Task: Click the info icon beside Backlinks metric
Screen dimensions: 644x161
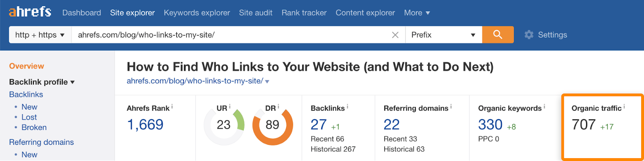Action: (x=347, y=107)
